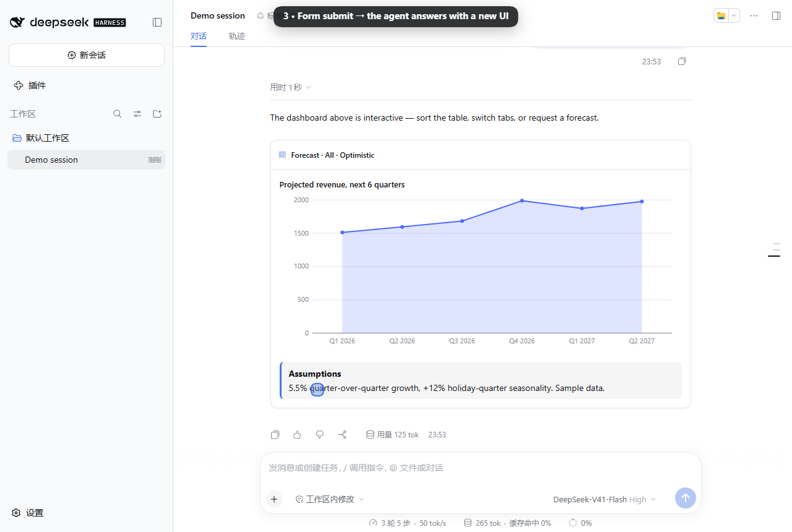Open the DeepSeek-V41-Flash model selector
Screen dimensions: 792x532
pyautogui.click(x=605, y=499)
